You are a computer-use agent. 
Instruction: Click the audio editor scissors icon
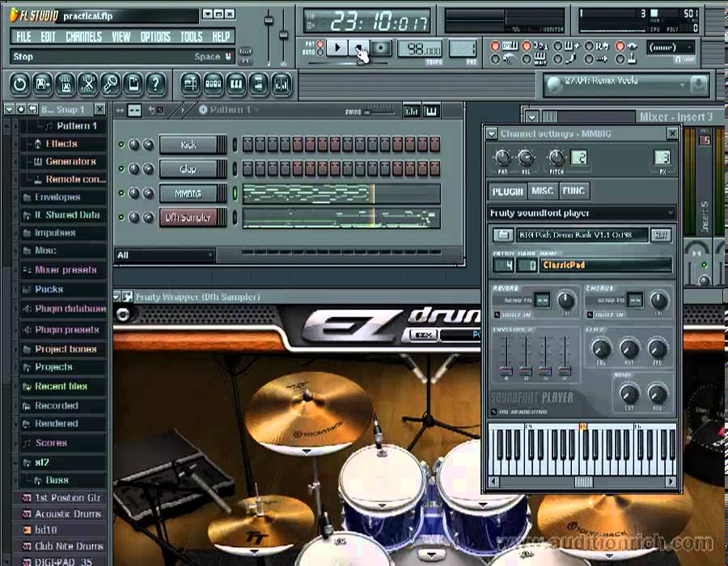point(87,84)
